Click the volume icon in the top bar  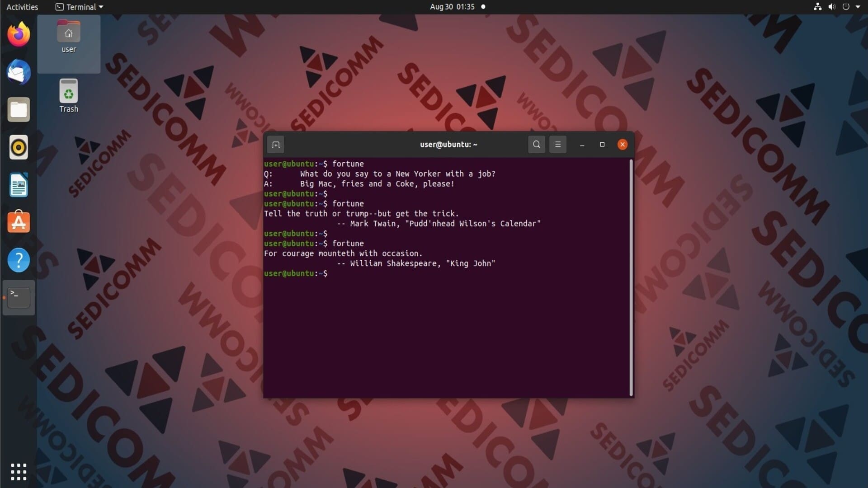point(831,7)
